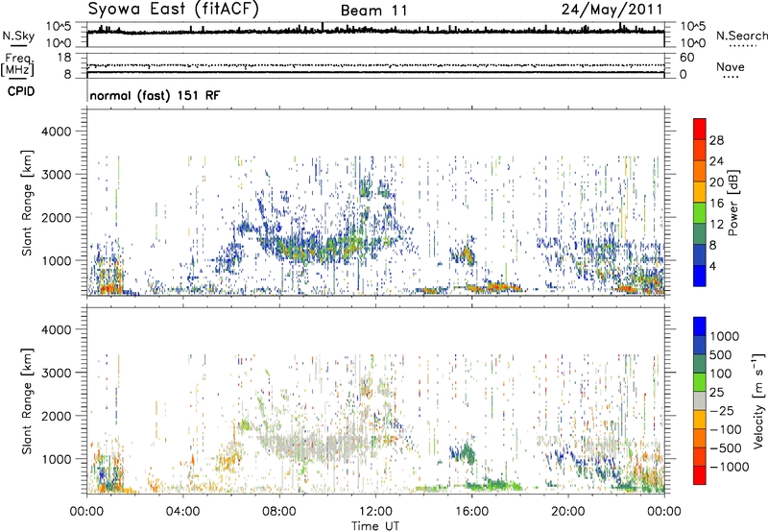
Task: Select the 'Nave' legend label
Action: coord(730,67)
